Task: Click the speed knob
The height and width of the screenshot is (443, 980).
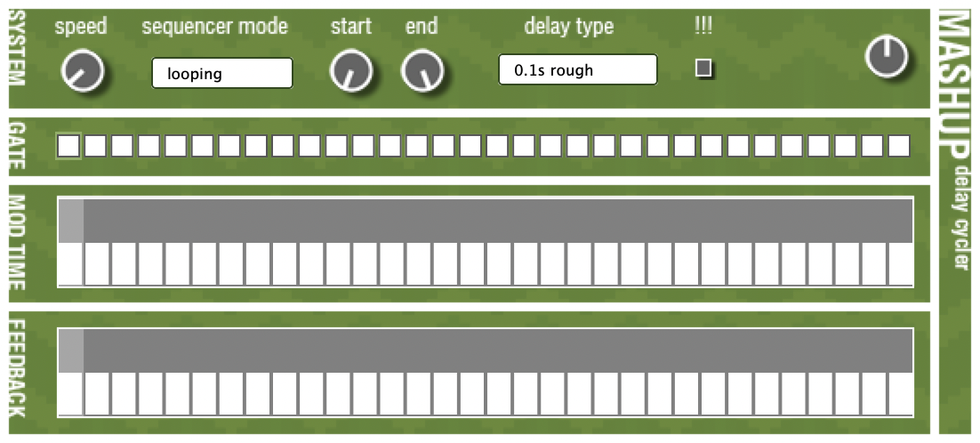Action: (x=83, y=71)
